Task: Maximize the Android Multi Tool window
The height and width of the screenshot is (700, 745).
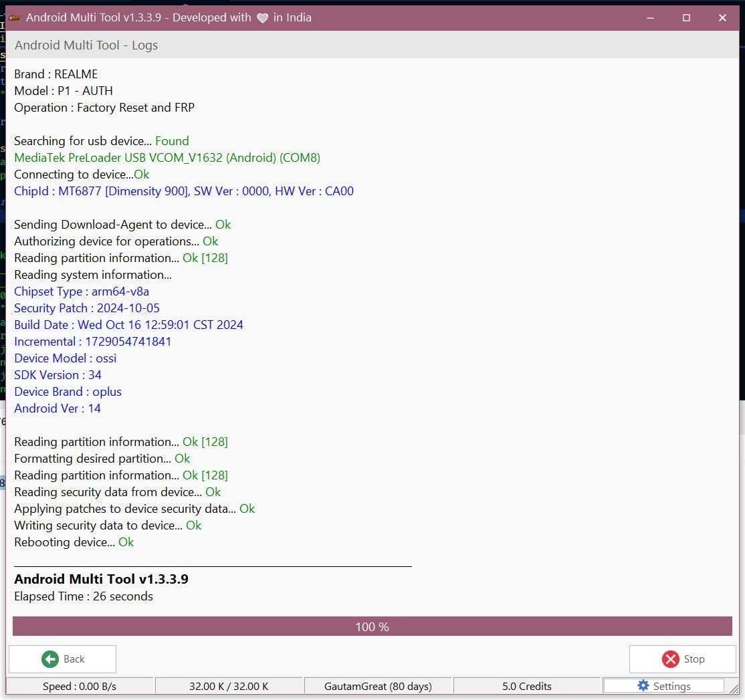Action: click(686, 18)
